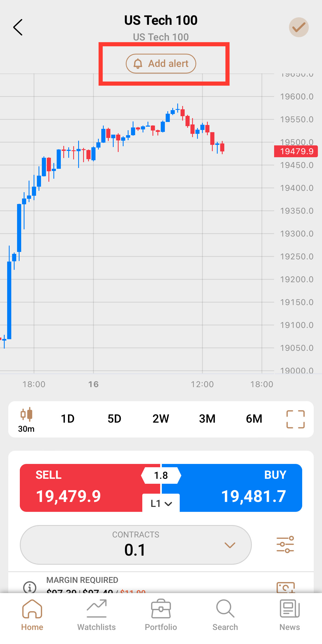Screen dimensions: 322x644
Task: Toggle the watchlist checkmark button
Action: [x=299, y=27]
